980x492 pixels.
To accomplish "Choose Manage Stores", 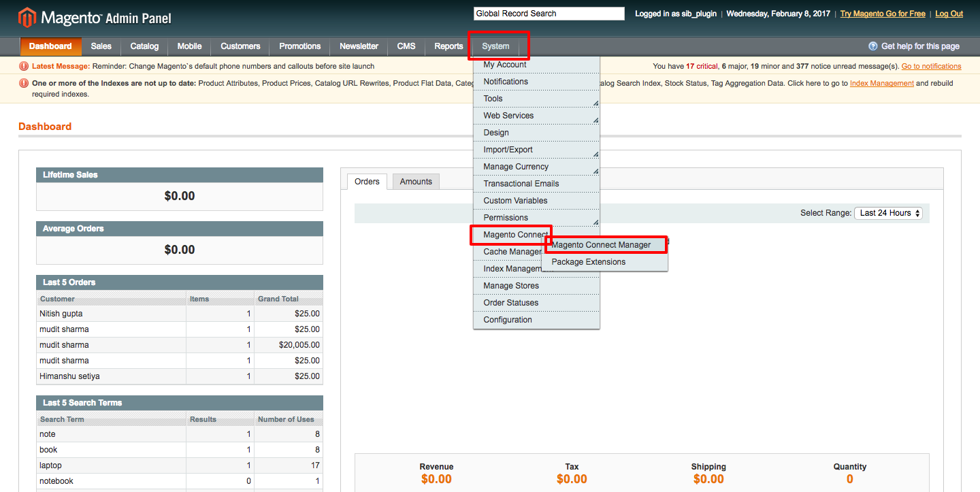I will [x=536, y=286].
